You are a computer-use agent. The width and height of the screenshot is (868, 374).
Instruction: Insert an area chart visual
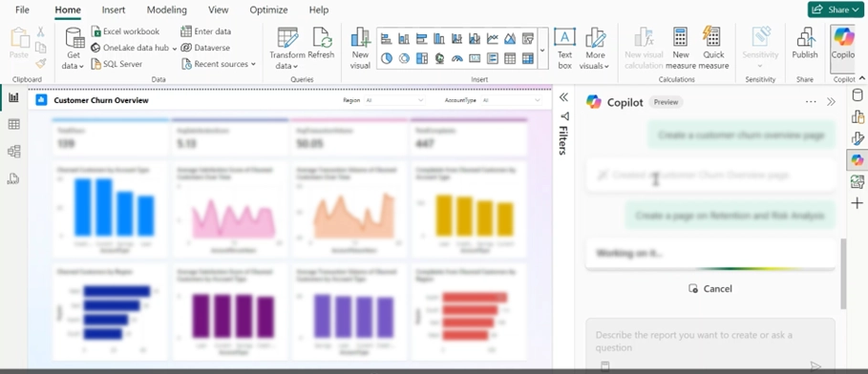coord(510,39)
